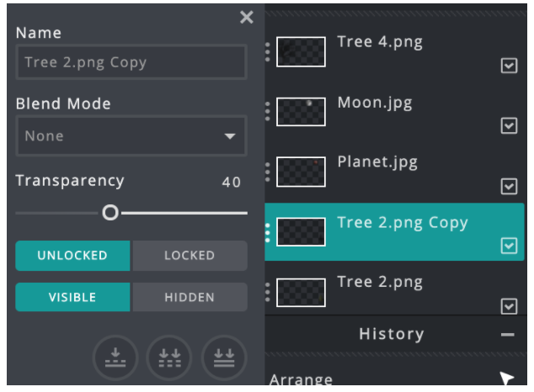Select the Arrange arrow cursor icon
The height and width of the screenshot is (392, 534).
point(506,378)
